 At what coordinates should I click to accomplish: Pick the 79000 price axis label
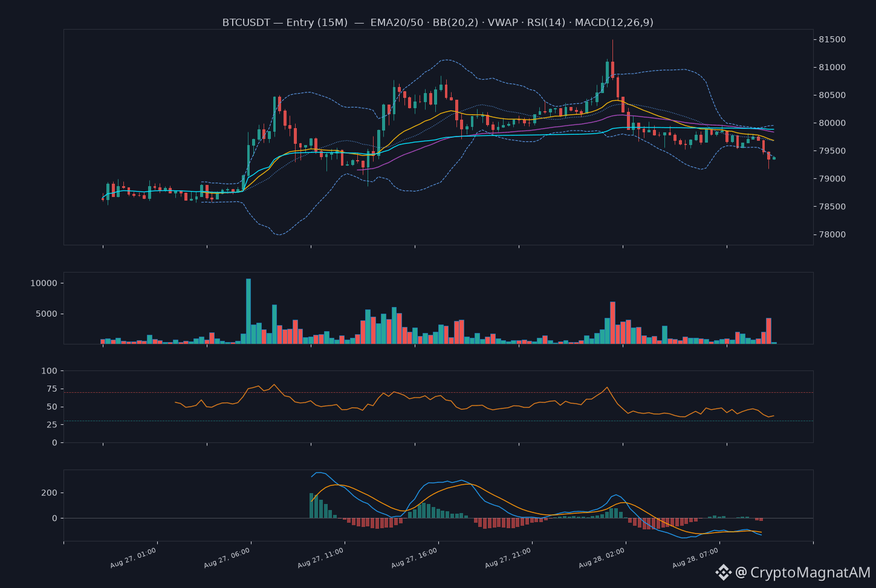click(832, 179)
